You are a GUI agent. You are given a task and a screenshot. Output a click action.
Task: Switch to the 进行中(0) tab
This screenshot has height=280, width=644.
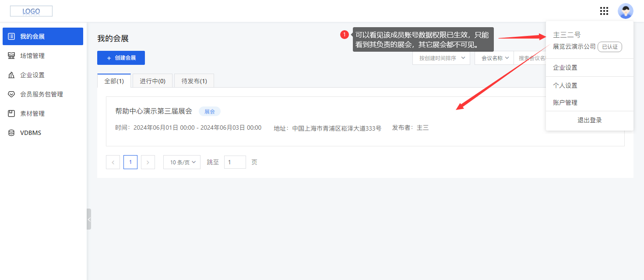[152, 80]
